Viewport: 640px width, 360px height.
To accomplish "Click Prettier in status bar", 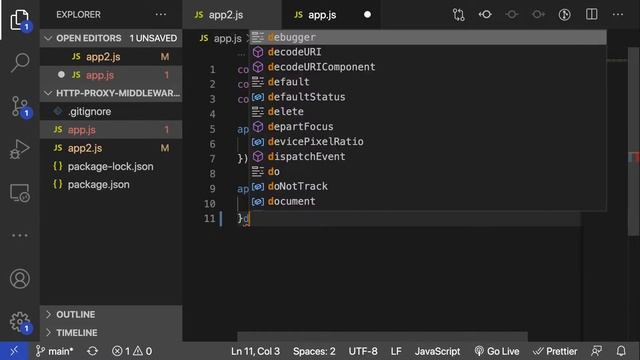I will (555, 351).
